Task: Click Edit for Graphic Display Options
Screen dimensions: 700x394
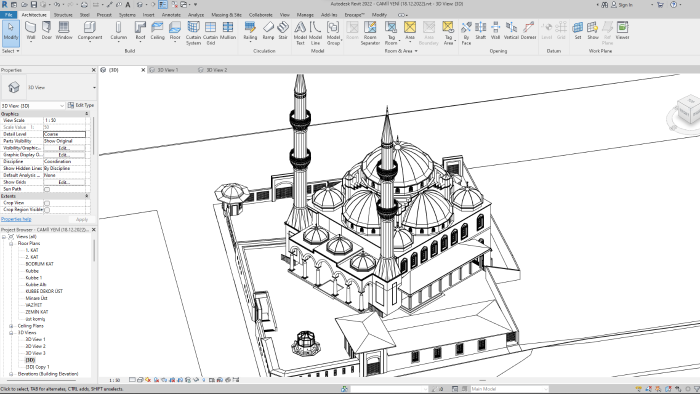Action: [x=64, y=154]
